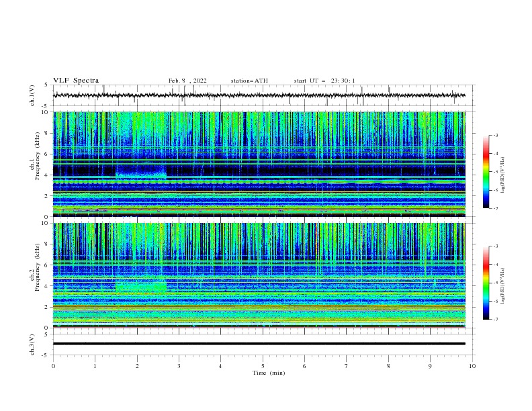Click the "-5" tick on lower color bar
The height and width of the screenshot is (411, 532).
coord(495,283)
